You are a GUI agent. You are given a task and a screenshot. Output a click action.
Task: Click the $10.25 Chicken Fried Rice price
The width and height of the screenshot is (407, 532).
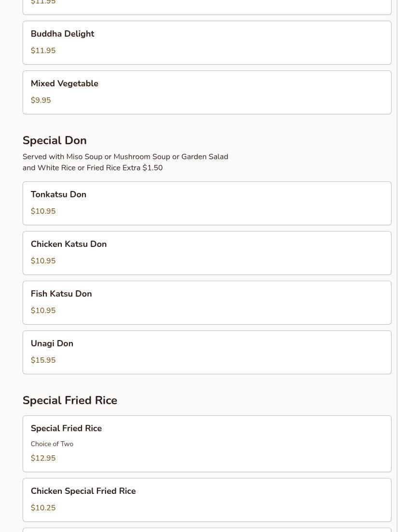click(43, 508)
